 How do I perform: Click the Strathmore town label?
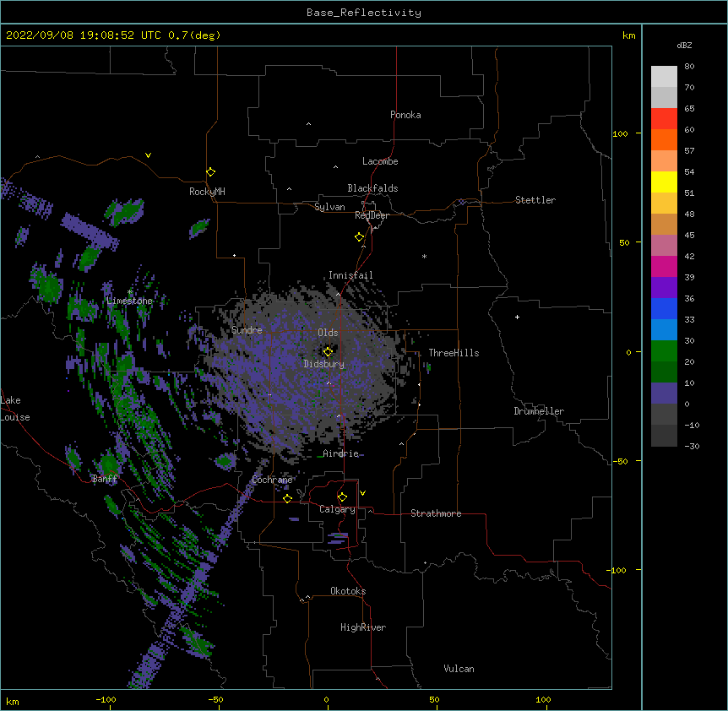tap(436, 513)
